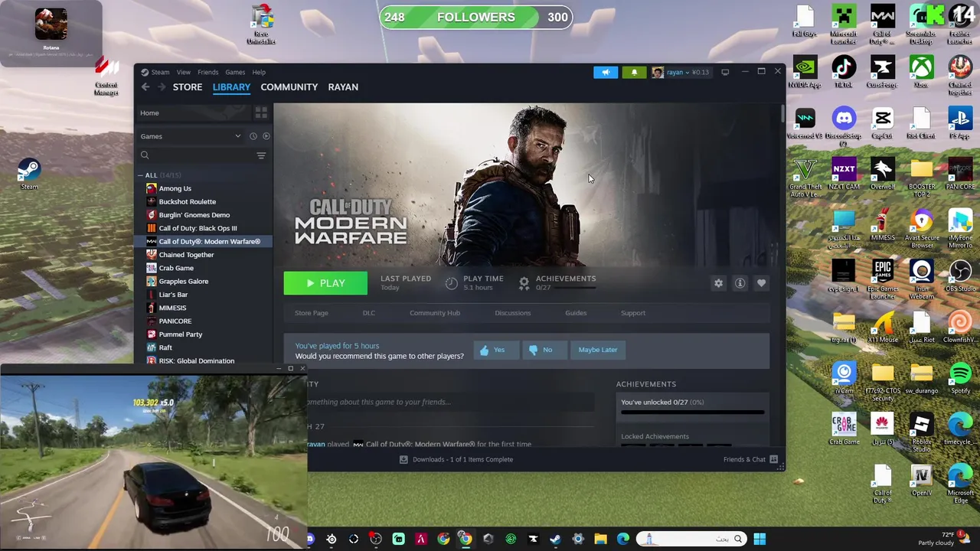Toggle the library grid collections view icon
The image size is (980, 551).
261,112
